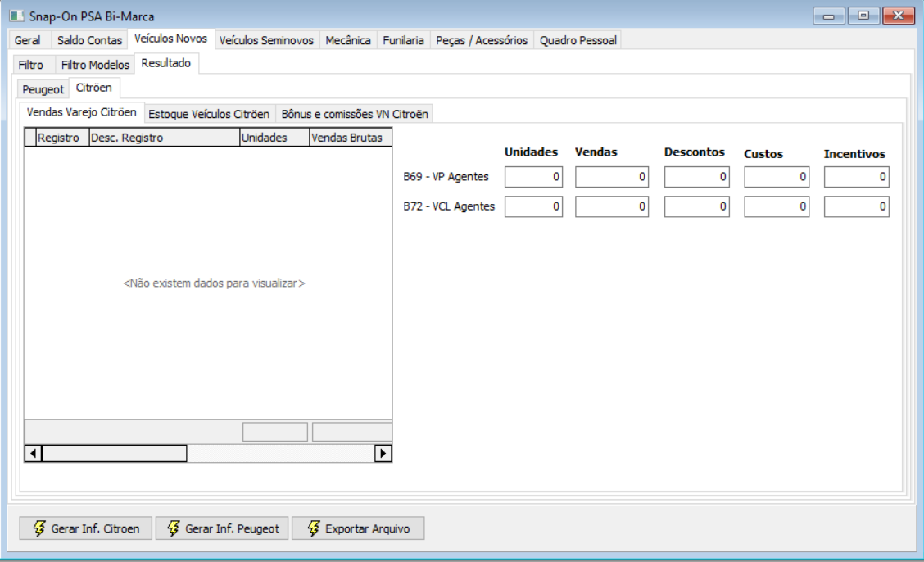Click the lightning icon on Exportar Arquivo

click(314, 528)
